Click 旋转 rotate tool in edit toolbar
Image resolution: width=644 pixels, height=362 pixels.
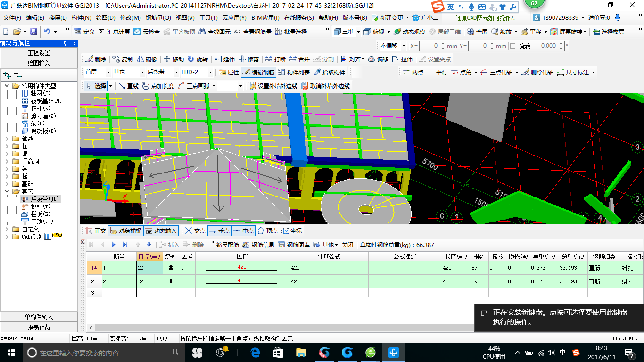tap(198, 59)
